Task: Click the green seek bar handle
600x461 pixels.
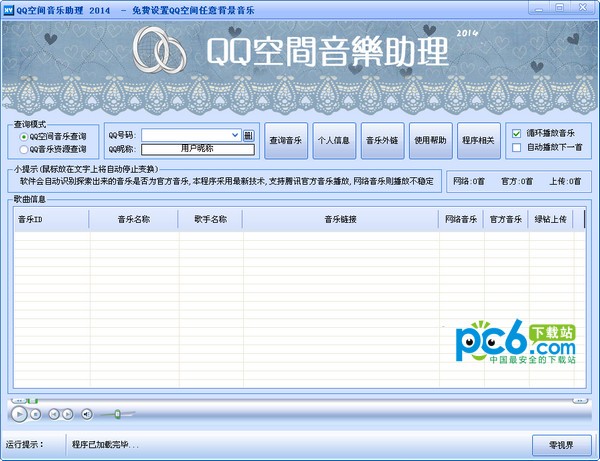Action: [x=34, y=401]
